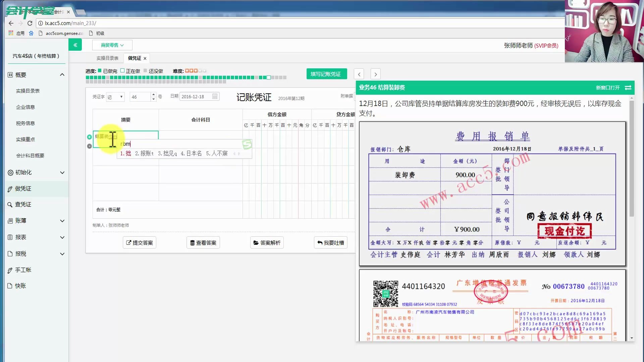Click the browser back arrow
Viewport: 644px width, 362px height.
pyautogui.click(x=11, y=23)
